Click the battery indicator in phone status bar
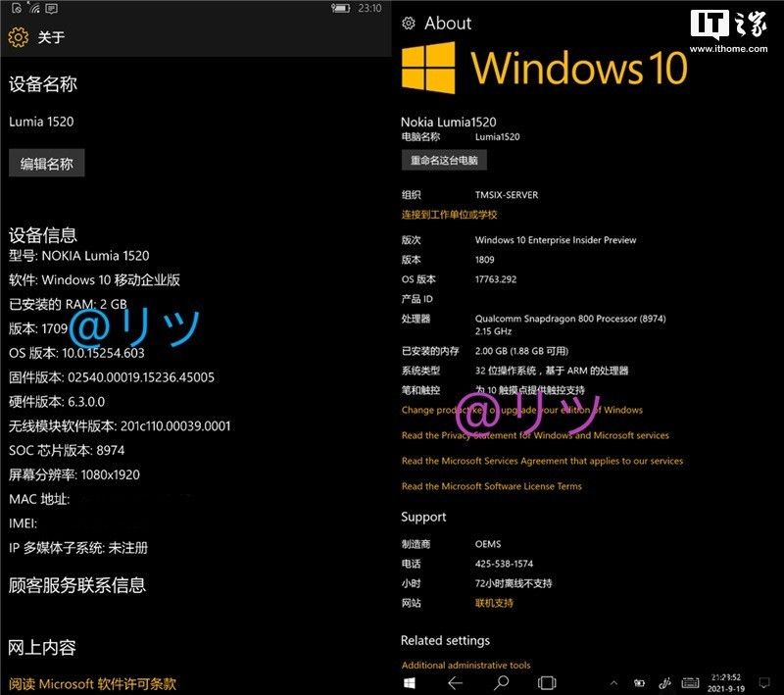This screenshot has width=784, height=695. 340,8
